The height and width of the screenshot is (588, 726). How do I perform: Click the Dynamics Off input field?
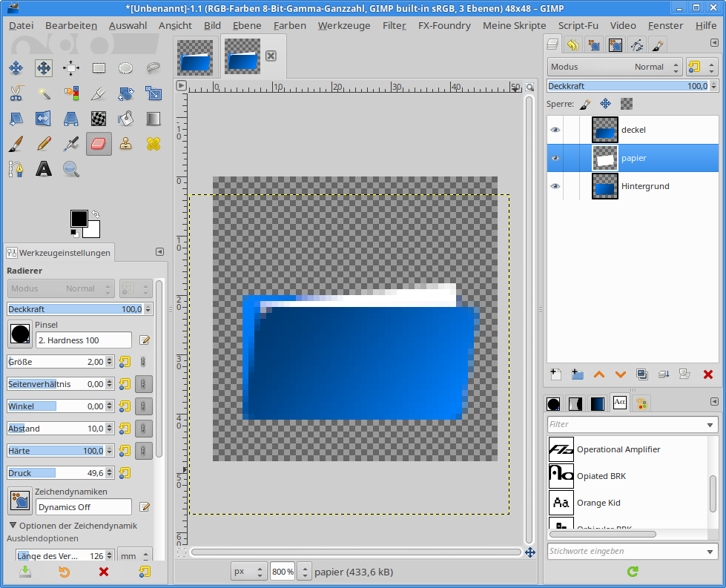point(84,507)
